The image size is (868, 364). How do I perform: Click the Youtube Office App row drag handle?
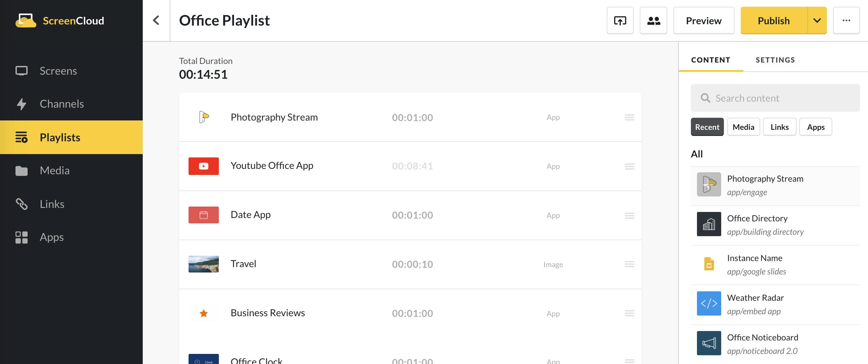point(629,166)
